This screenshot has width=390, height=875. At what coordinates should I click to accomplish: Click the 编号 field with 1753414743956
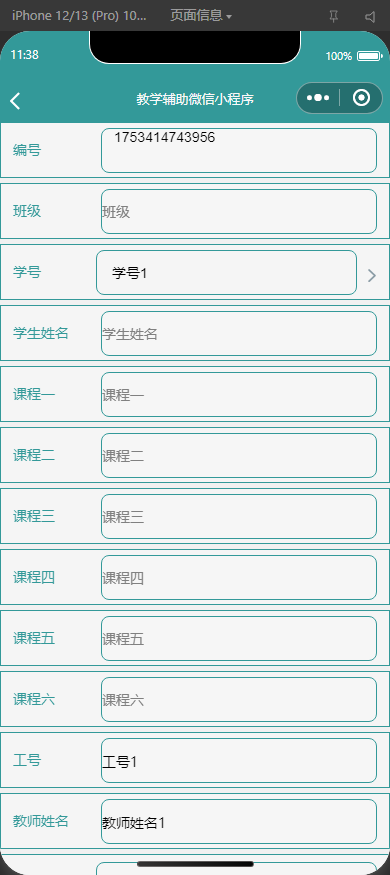coord(239,151)
